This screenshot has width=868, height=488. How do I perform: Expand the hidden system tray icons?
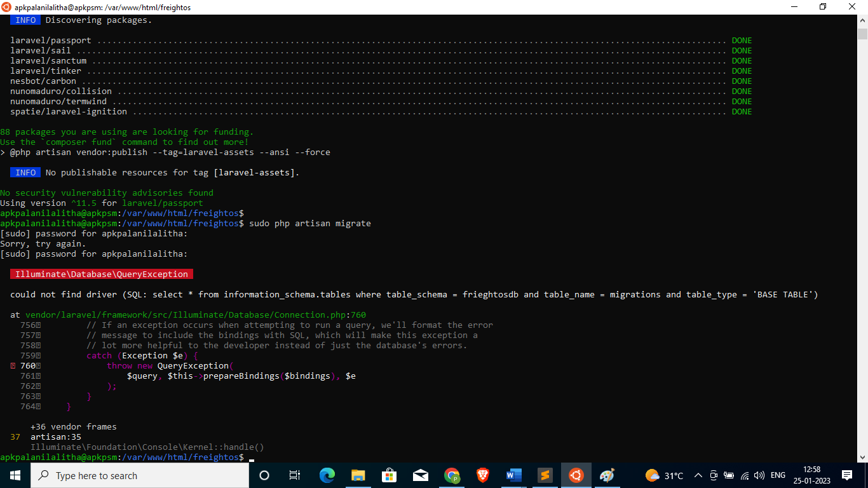pyautogui.click(x=698, y=475)
